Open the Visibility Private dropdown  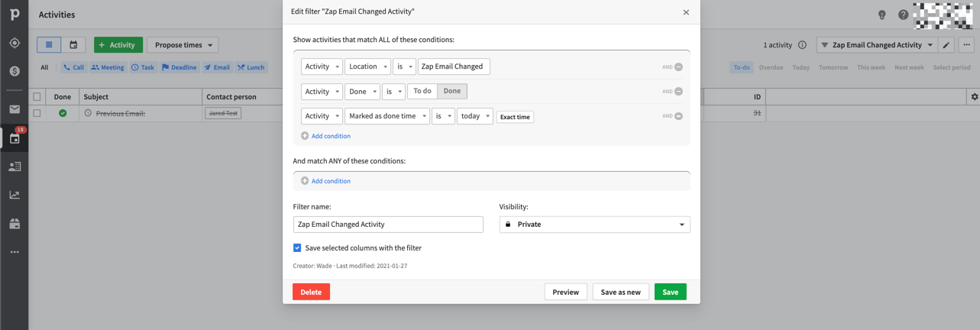594,225
